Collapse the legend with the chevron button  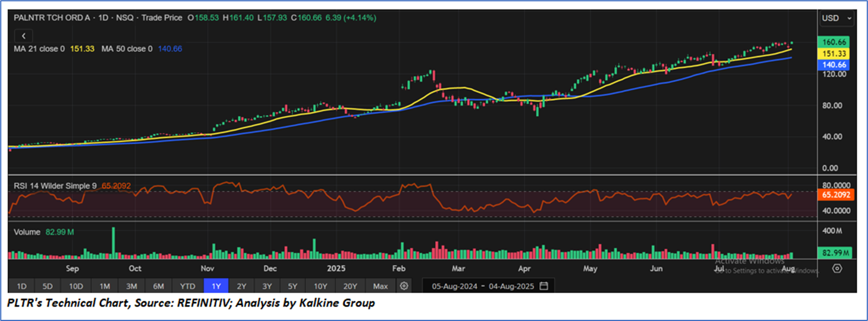23,36
